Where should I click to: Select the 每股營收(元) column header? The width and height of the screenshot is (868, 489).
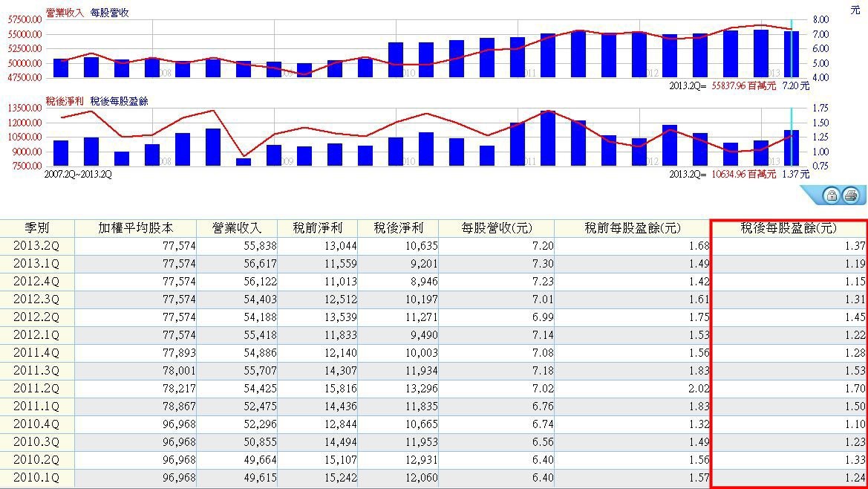coord(497,227)
